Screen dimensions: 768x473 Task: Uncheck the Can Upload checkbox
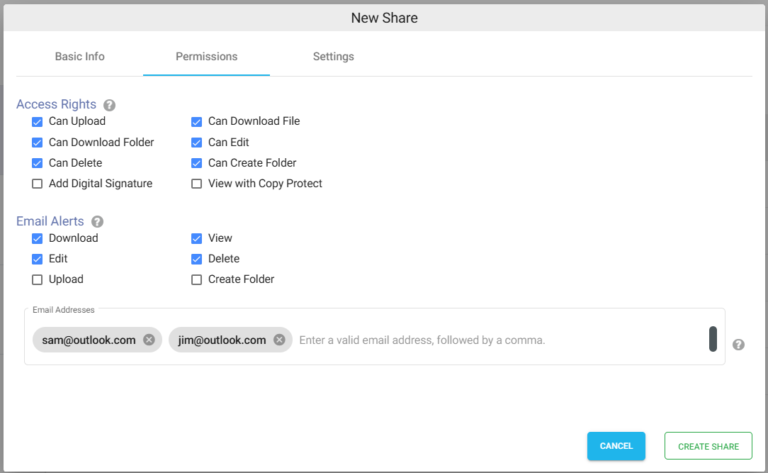[x=37, y=122]
